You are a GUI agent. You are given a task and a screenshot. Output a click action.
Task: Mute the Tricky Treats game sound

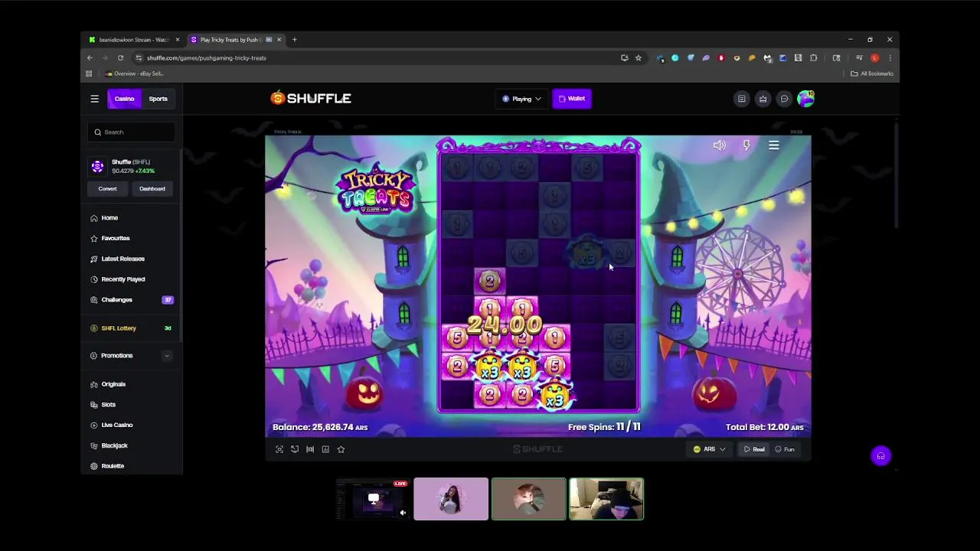[720, 145]
